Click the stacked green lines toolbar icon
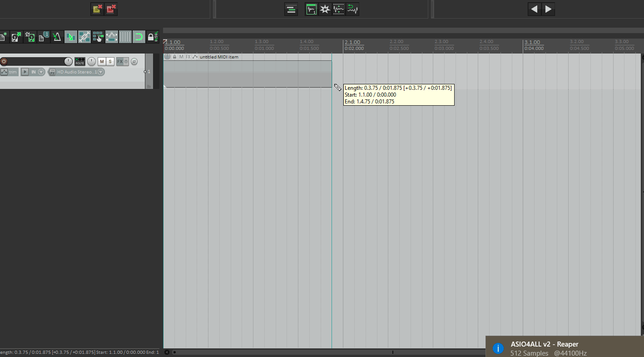Viewport: 644px width, 357px height. tap(291, 9)
